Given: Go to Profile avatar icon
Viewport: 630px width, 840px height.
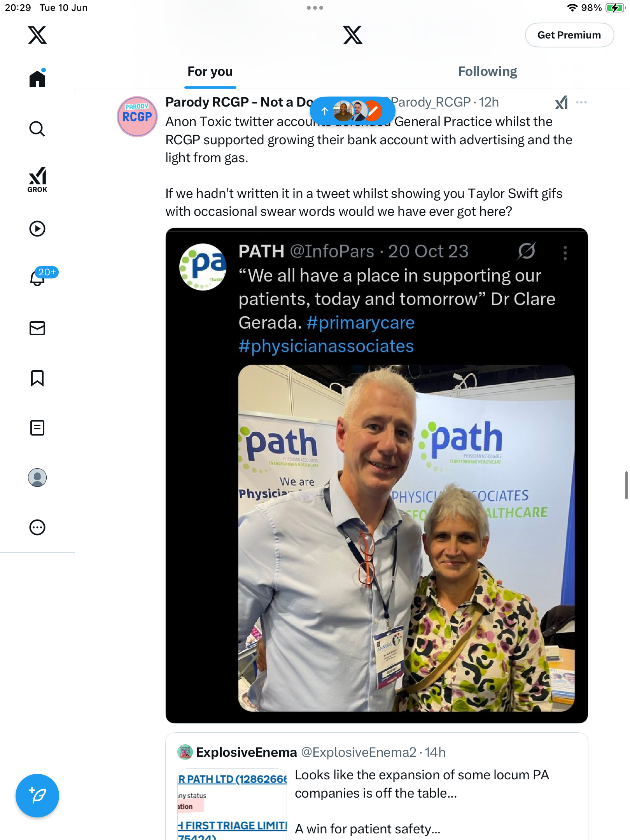Looking at the screenshot, I should [37, 478].
